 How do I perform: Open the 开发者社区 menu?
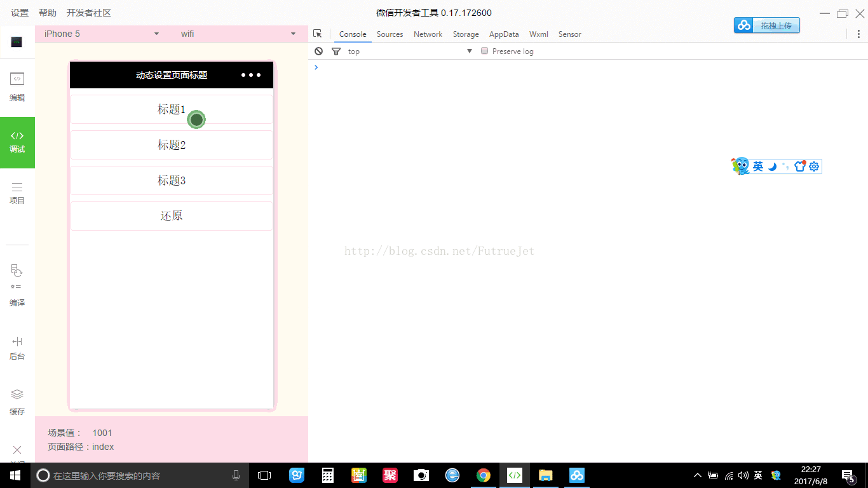(x=89, y=13)
